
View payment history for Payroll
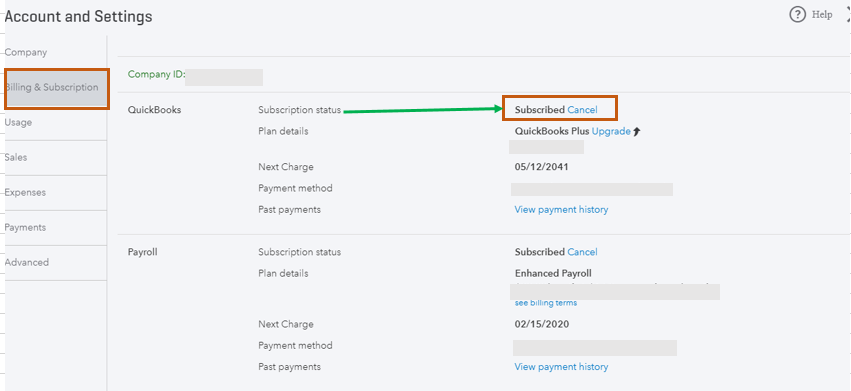point(561,367)
